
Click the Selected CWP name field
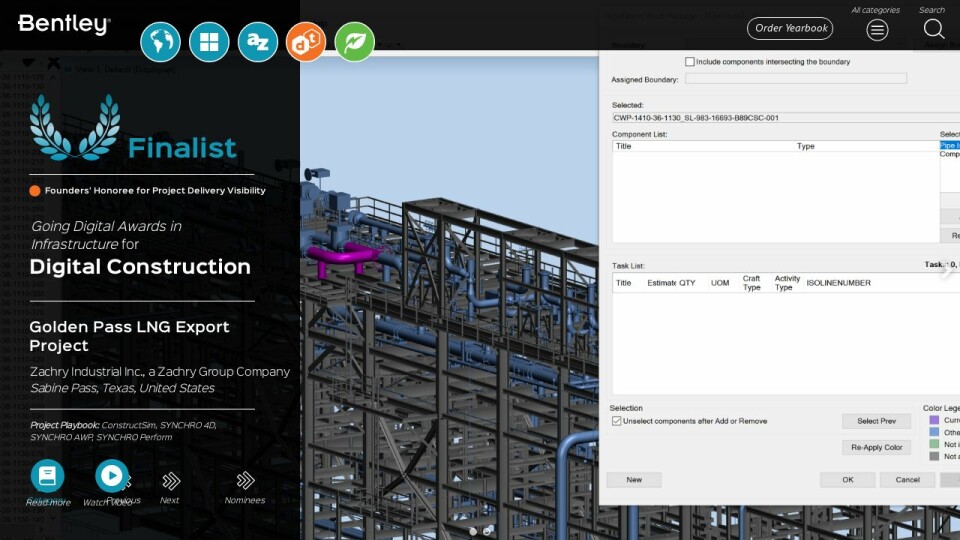coord(786,118)
